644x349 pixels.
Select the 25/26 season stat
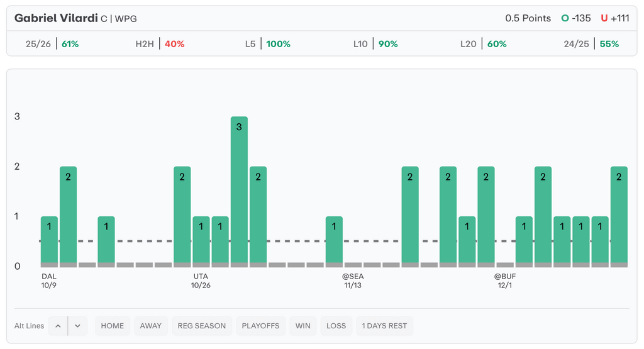point(52,44)
